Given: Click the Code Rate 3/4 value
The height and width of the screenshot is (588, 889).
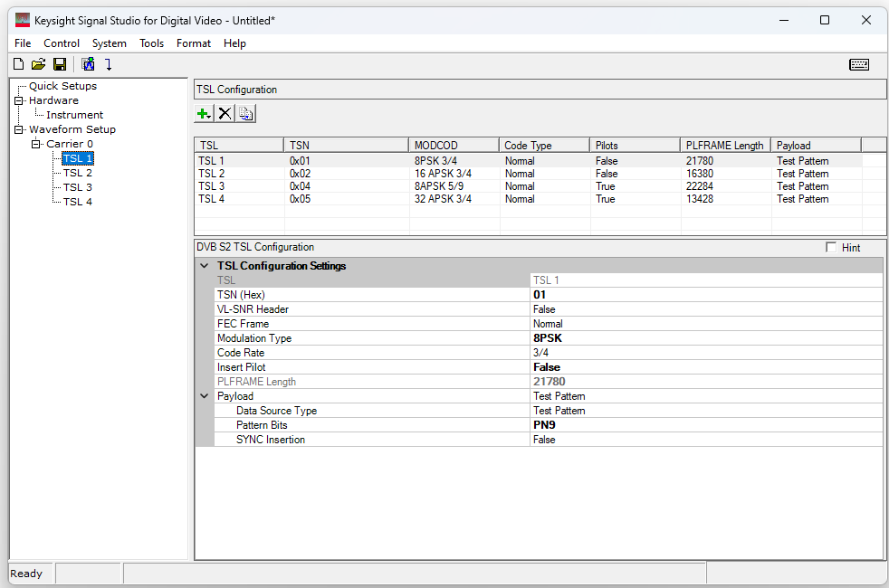Looking at the screenshot, I should 706,352.
